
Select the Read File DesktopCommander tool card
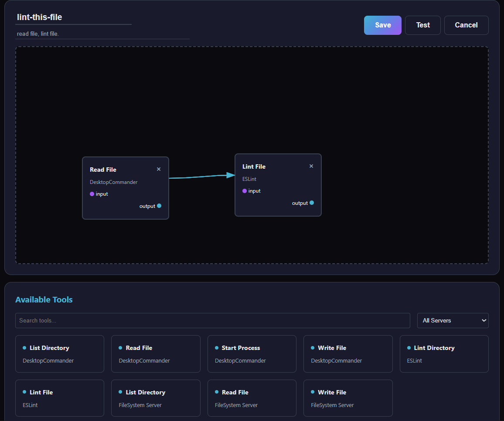click(156, 354)
